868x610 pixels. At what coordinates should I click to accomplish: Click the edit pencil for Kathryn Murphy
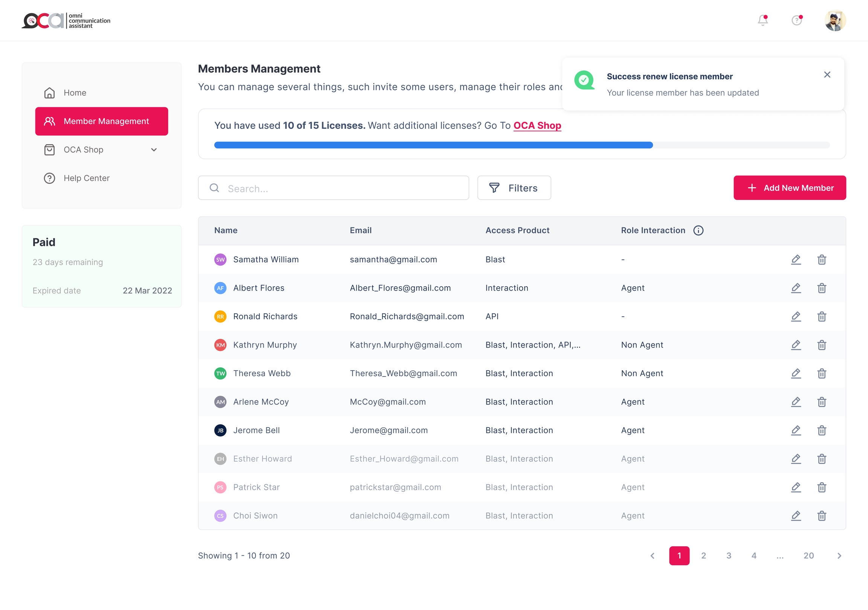pos(796,345)
